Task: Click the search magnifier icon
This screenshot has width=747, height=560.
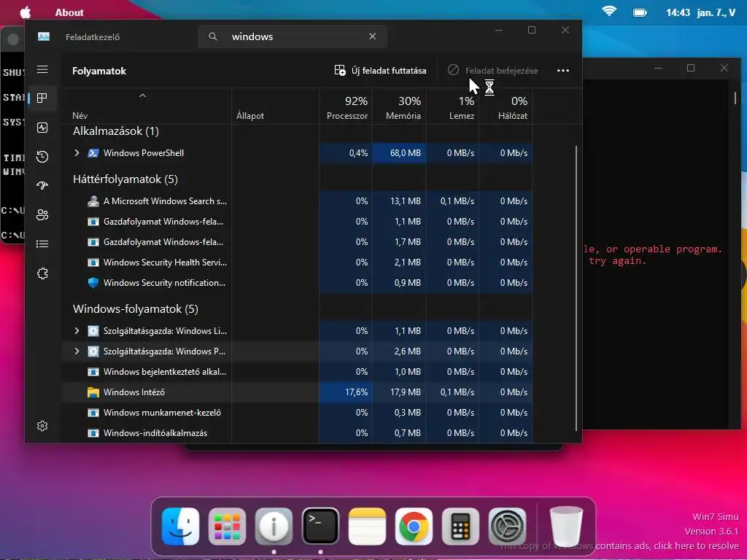Action: coord(213,36)
